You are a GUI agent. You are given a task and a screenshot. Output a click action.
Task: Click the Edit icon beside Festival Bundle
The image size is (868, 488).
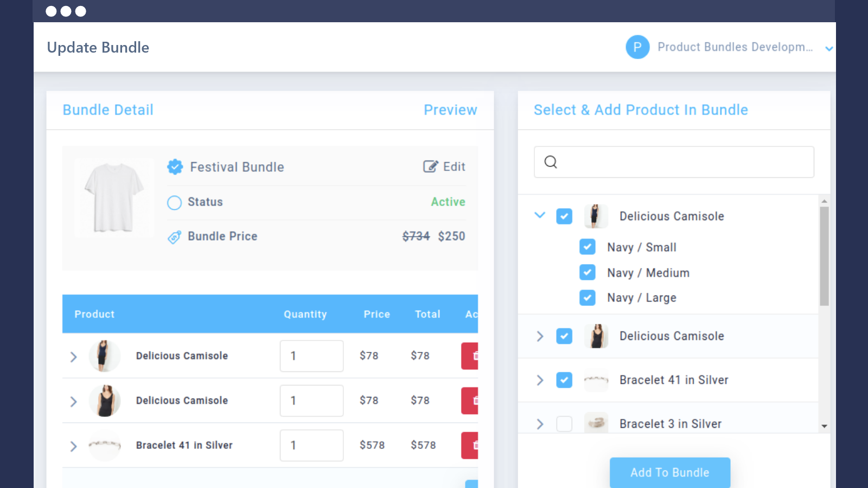430,166
